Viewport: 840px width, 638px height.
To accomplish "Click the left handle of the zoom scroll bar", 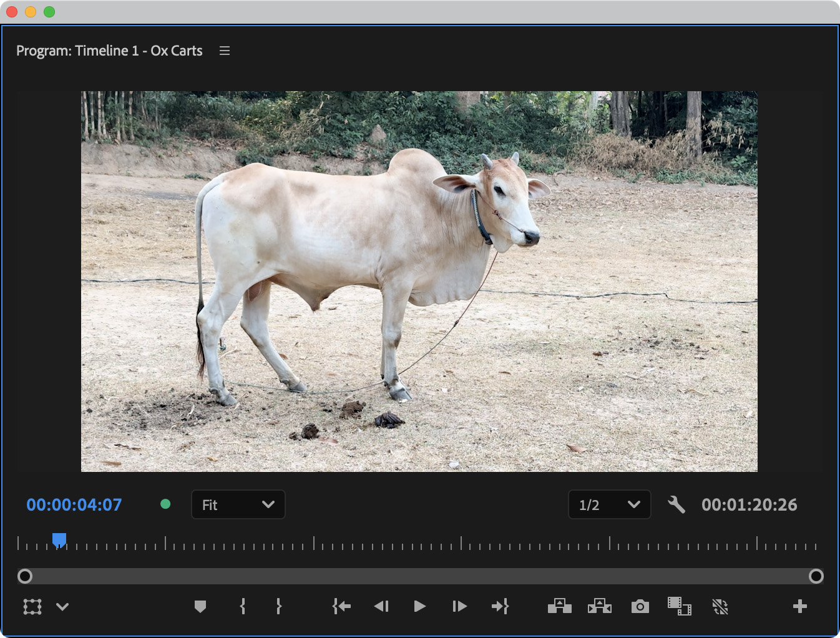I will tap(25, 576).
